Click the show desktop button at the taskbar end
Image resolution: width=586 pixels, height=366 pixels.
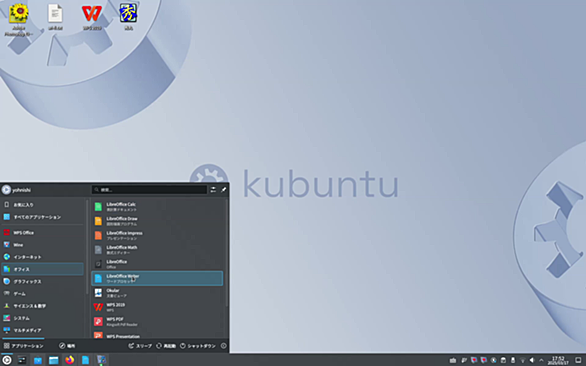[x=578, y=360]
